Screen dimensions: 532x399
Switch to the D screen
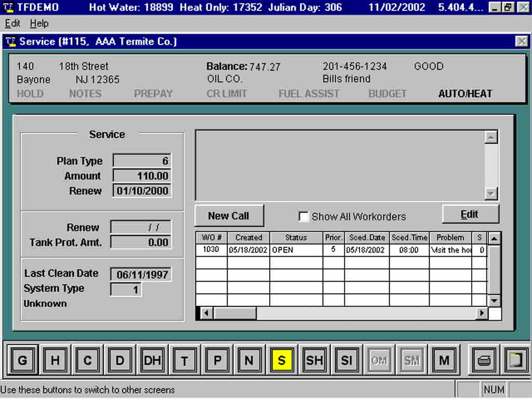(119, 360)
